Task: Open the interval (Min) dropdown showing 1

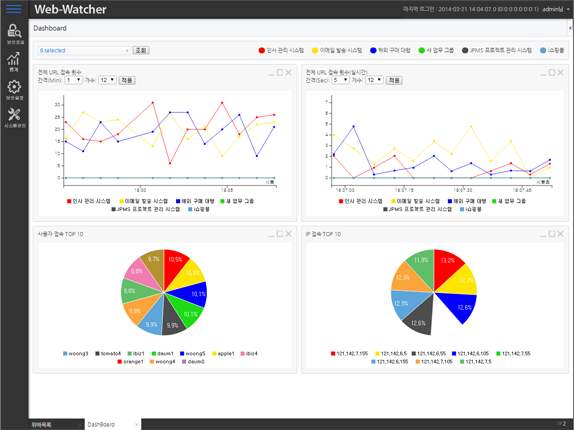Action: coord(74,80)
